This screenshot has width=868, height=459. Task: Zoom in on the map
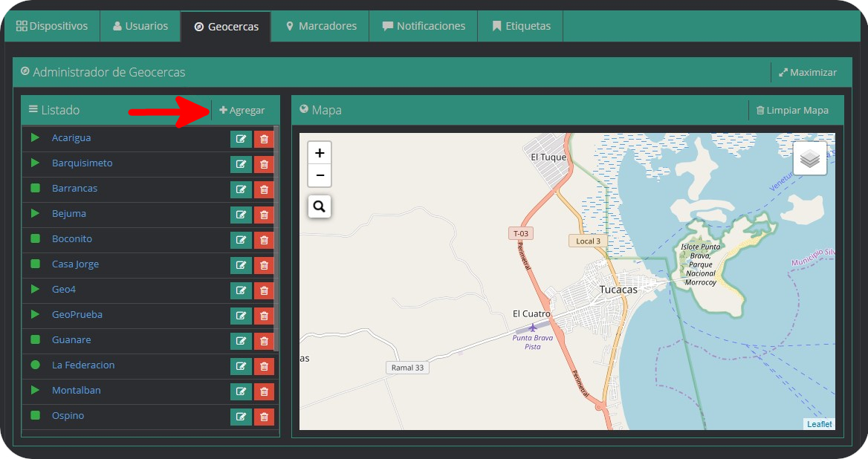click(x=320, y=153)
